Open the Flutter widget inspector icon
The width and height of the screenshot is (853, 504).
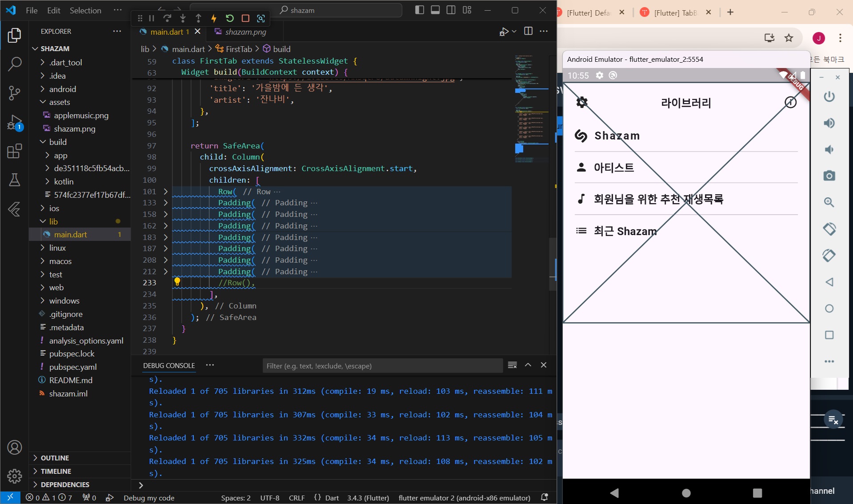click(261, 18)
